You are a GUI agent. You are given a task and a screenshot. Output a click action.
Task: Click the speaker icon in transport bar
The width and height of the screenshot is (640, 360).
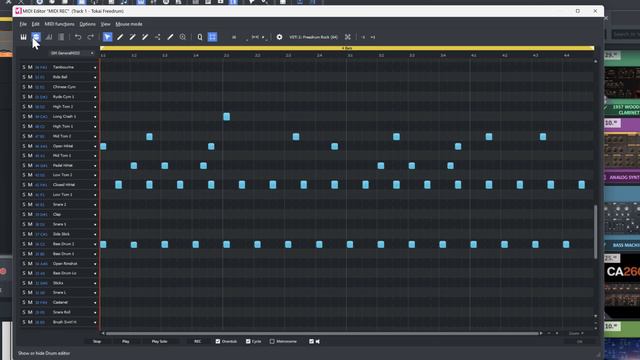tap(318, 341)
